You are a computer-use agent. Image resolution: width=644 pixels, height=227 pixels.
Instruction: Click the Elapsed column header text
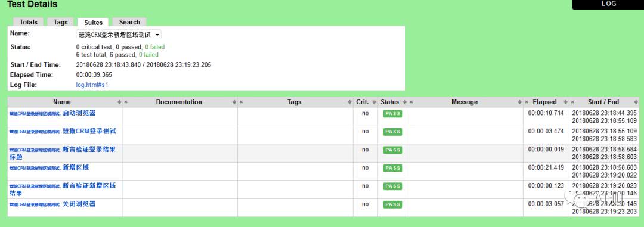544,102
